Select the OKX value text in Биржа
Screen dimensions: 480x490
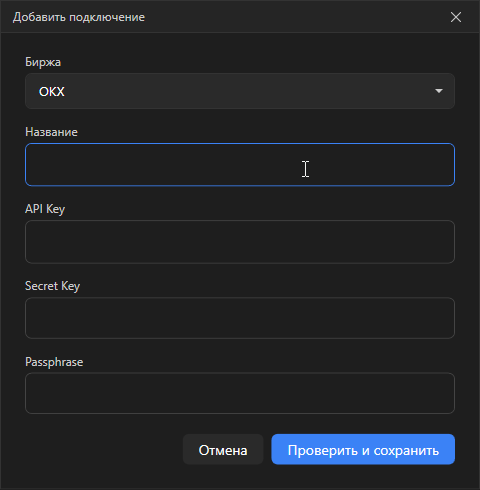[52, 92]
